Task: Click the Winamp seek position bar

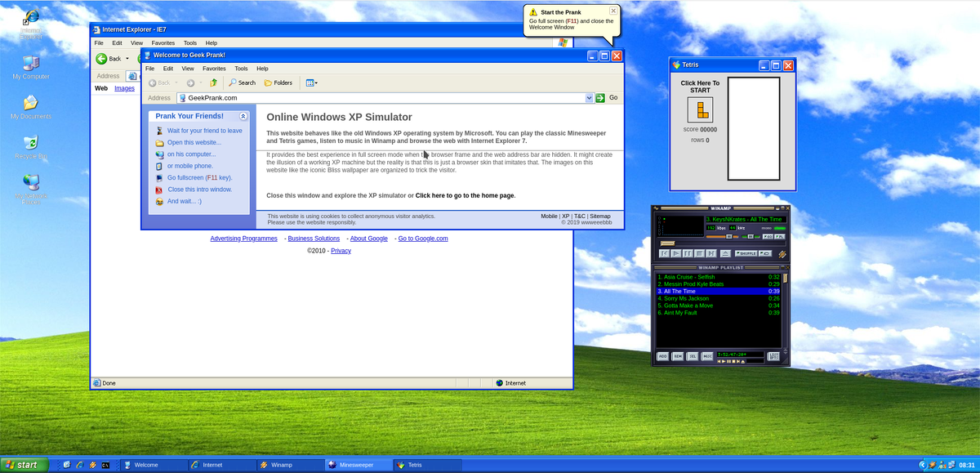Action: pos(722,243)
